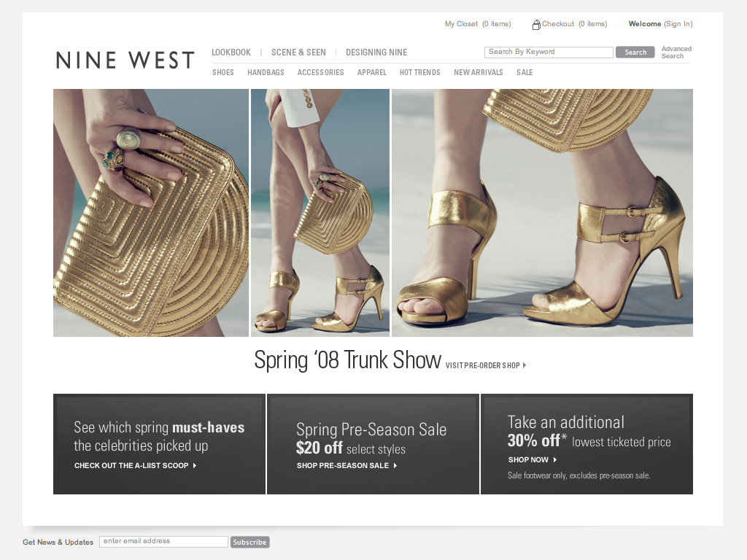
Task: Click the Subscribe button
Action: click(250, 542)
